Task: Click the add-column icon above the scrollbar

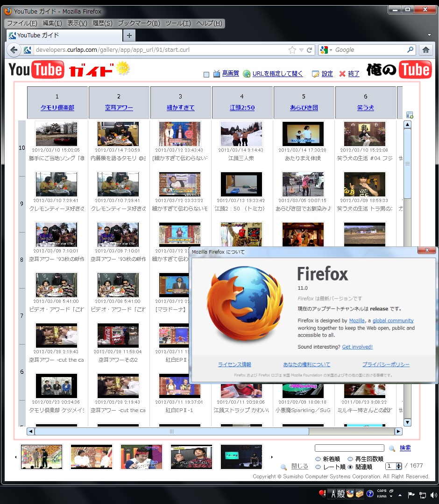Action: point(410,115)
